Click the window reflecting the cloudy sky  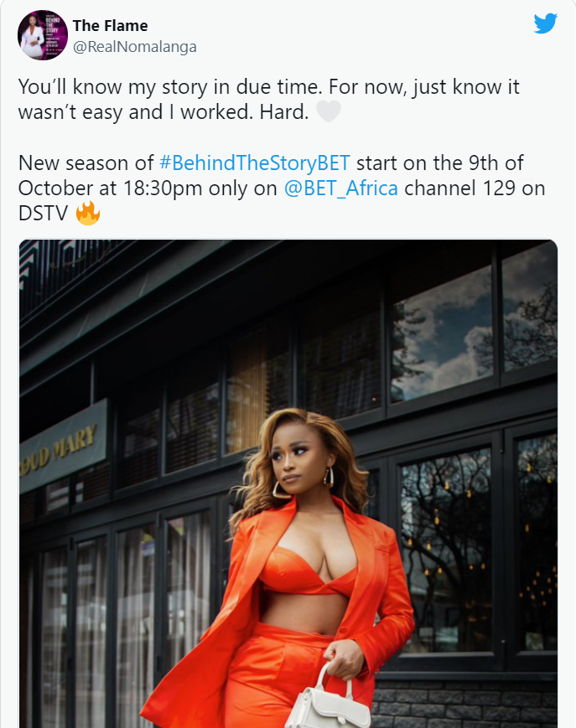pos(443,333)
